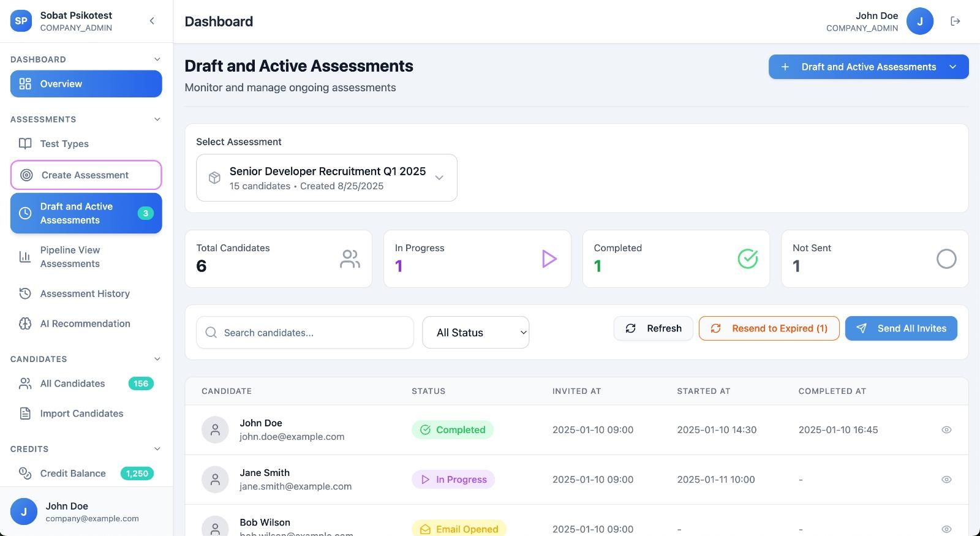Click the Not Sent empty circle icon
980x536 pixels.
(x=946, y=259)
